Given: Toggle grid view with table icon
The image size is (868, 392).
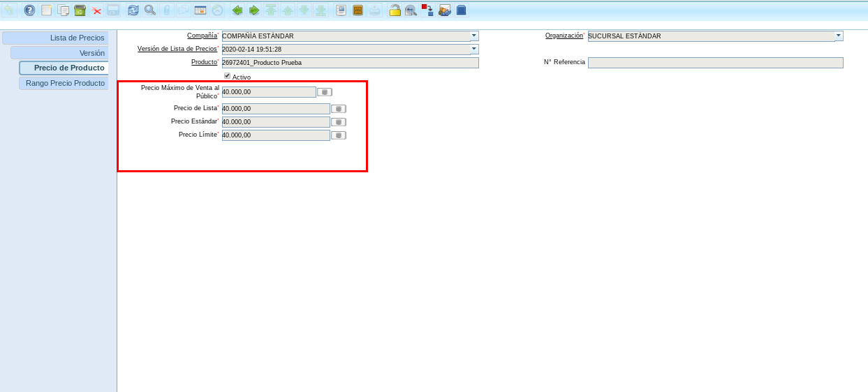Looking at the screenshot, I should (x=200, y=10).
